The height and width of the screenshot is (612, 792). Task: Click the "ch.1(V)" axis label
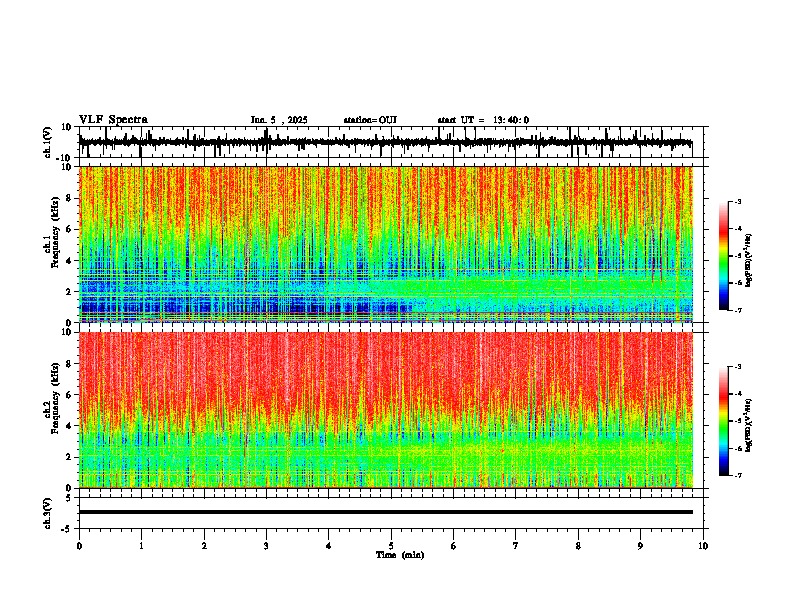click(48, 142)
